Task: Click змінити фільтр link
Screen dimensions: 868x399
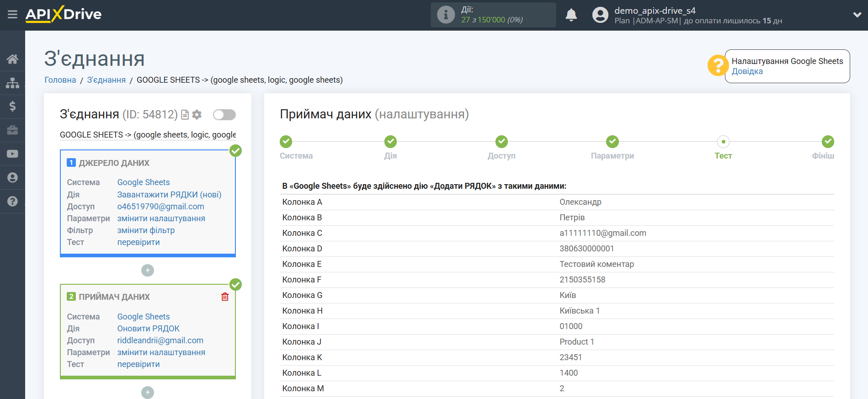Action: point(146,230)
